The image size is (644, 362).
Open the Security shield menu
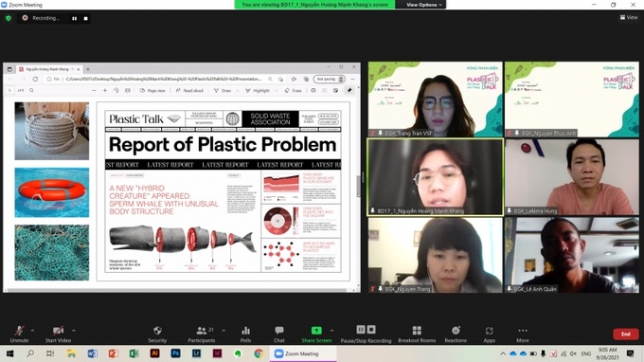pyautogui.click(x=157, y=334)
